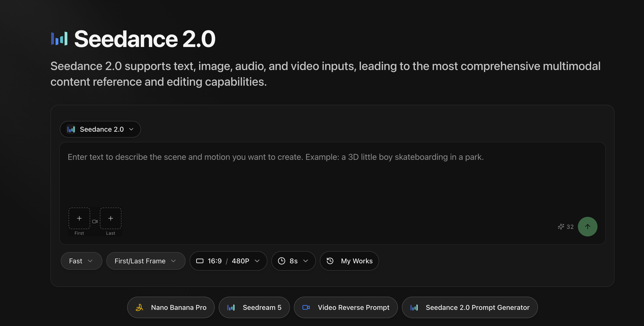Open the 8s duration dropdown
Image resolution: width=644 pixels, height=326 pixels.
click(x=294, y=261)
